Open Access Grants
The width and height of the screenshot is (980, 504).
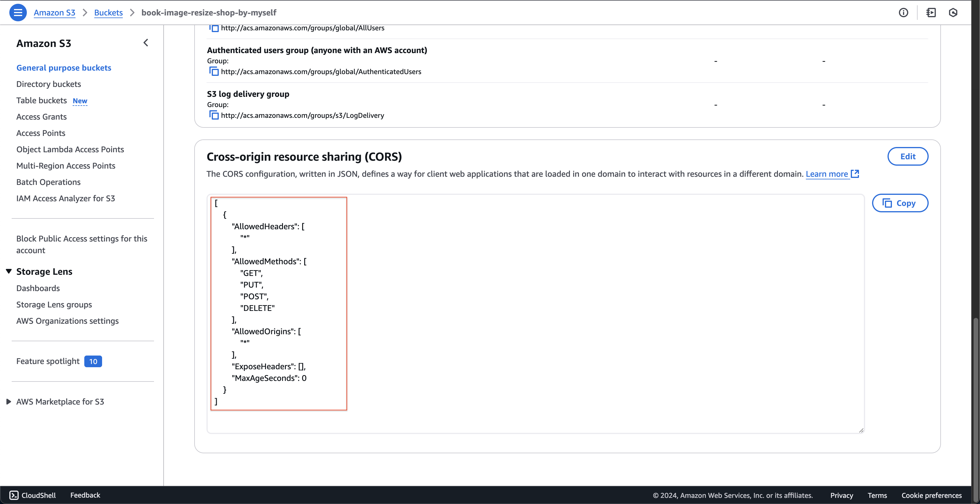(41, 117)
